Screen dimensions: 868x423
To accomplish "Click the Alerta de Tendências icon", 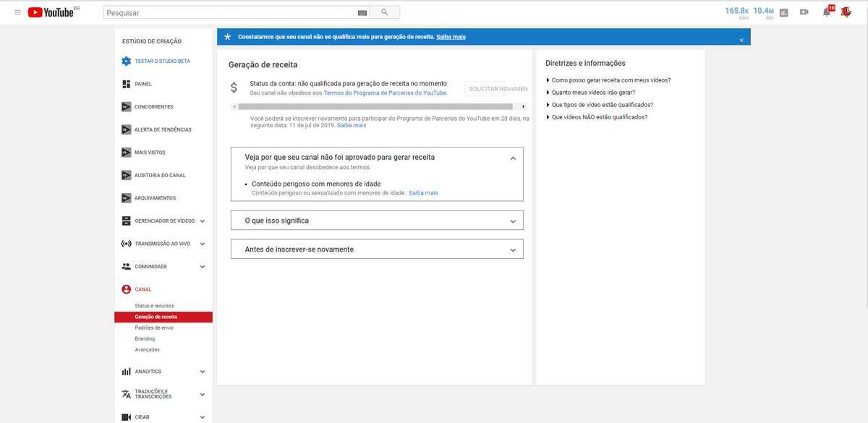I will point(127,129).
